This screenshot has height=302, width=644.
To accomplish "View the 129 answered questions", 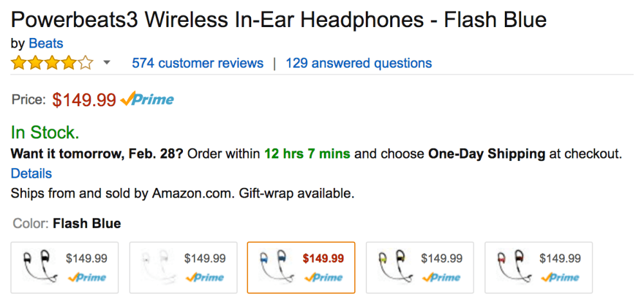I will coord(359,63).
